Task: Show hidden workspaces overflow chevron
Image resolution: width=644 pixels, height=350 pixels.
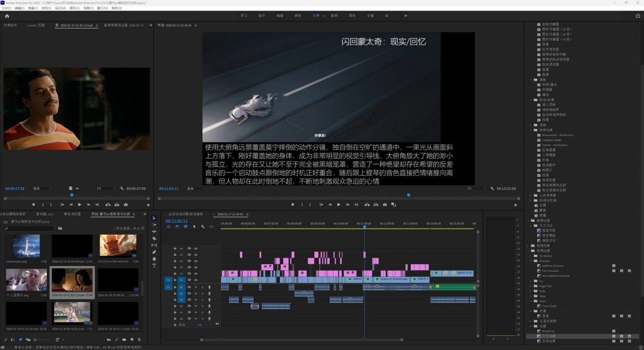Action: pyautogui.click(x=405, y=16)
